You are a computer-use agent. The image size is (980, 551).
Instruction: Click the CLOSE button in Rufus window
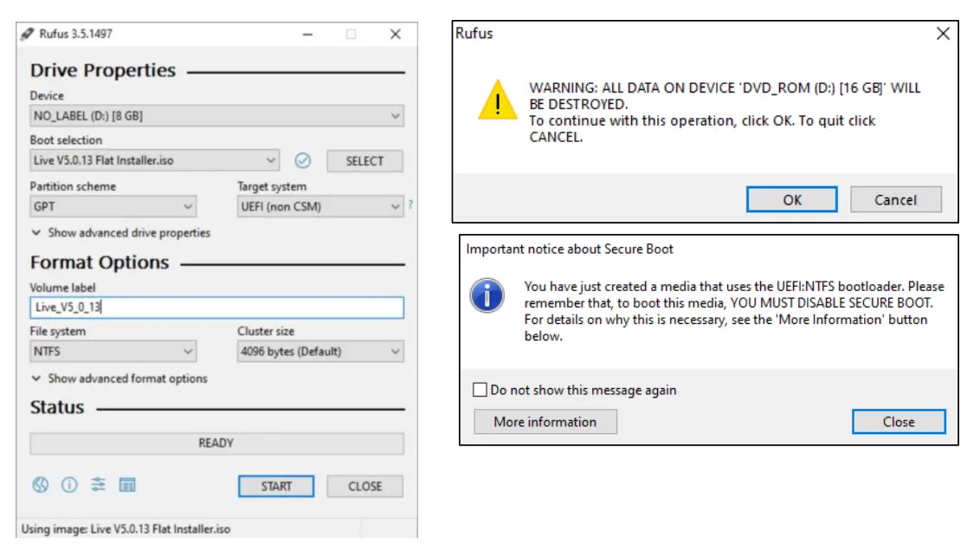point(365,486)
